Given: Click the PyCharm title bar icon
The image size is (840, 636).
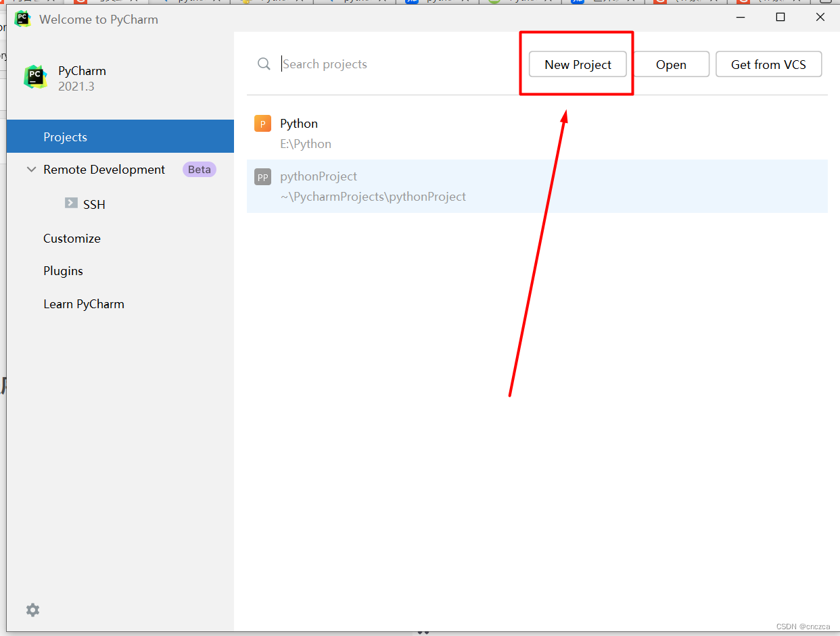Looking at the screenshot, I should tap(23, 19).
